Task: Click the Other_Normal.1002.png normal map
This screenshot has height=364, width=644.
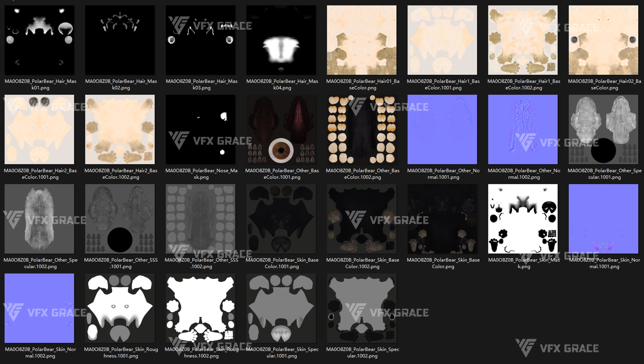Action: [523, 130]
